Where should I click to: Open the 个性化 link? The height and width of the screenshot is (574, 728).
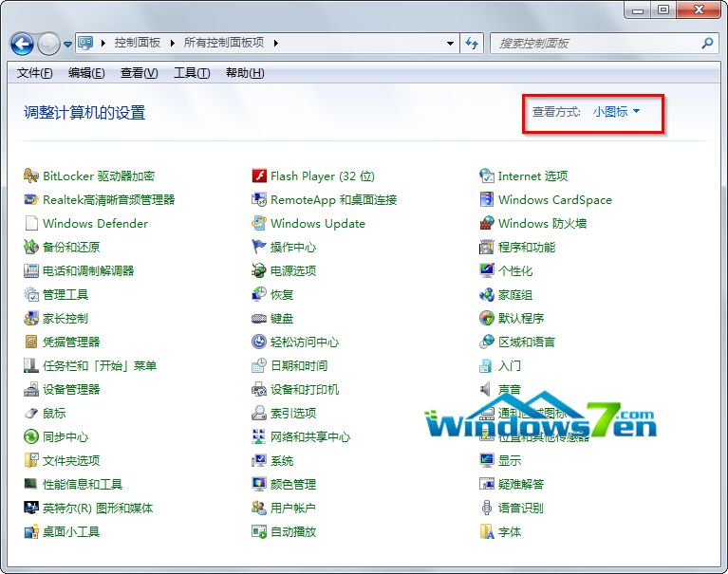[x=515, y=271]
